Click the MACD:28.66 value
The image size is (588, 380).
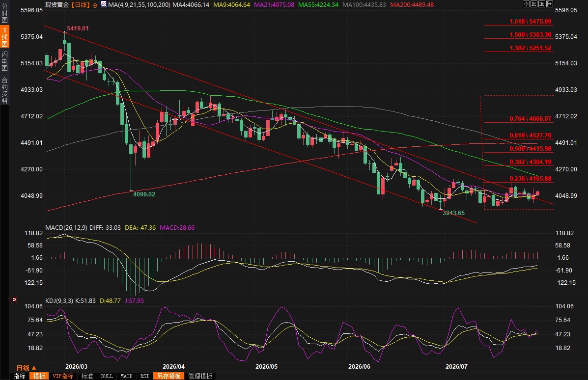pos(177,227)
